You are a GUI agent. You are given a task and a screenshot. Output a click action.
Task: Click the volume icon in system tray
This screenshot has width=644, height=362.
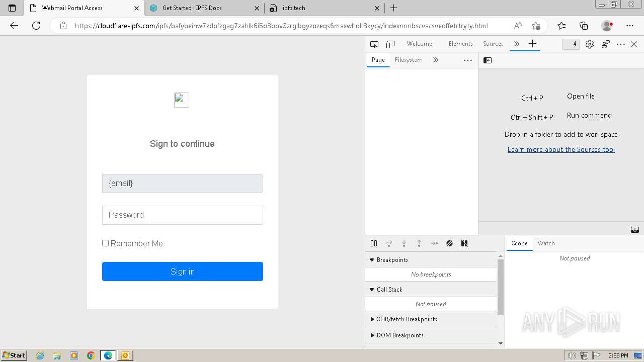pos(572,355)
